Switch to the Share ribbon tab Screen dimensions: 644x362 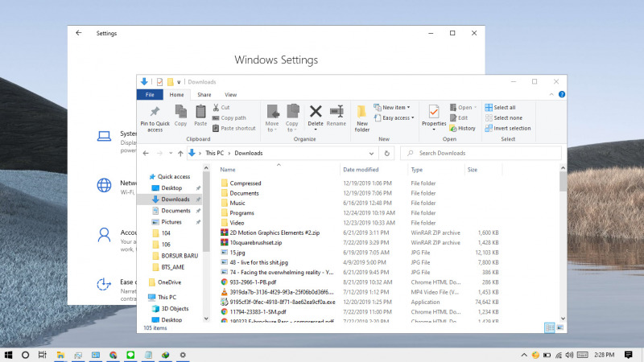(x=204, y=95)
